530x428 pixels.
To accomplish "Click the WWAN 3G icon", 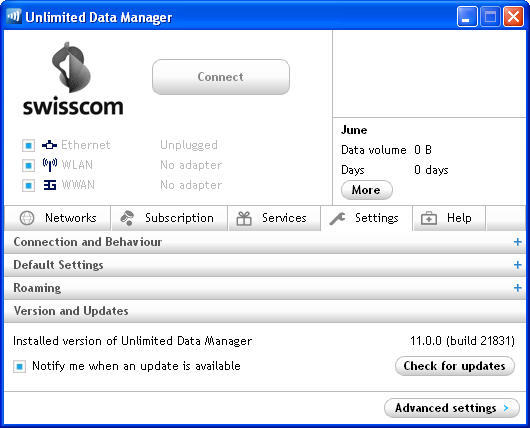I will (x=50, y=185).
